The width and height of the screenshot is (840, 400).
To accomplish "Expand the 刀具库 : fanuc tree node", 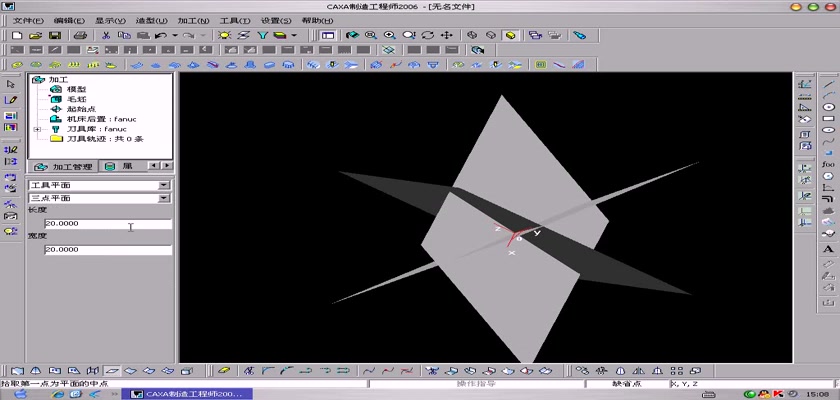I will 37,129.
